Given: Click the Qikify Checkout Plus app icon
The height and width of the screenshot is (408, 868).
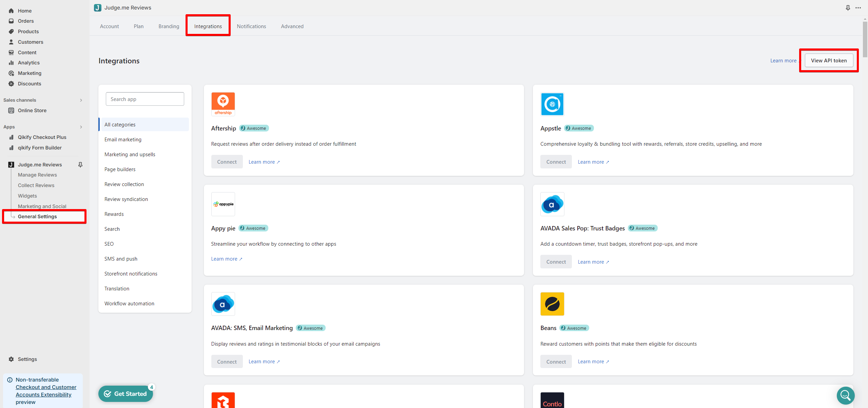Looking at the screenshot, I should point(11,137).
